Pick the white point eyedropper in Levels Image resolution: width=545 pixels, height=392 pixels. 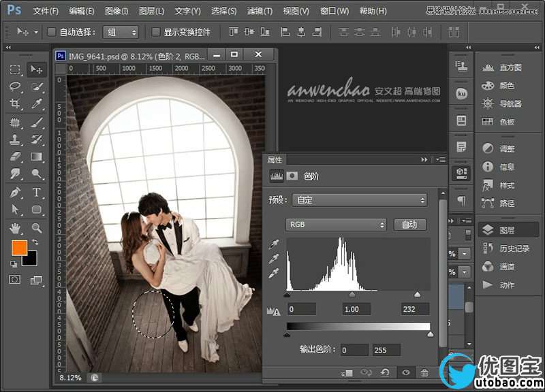point(274,274)
